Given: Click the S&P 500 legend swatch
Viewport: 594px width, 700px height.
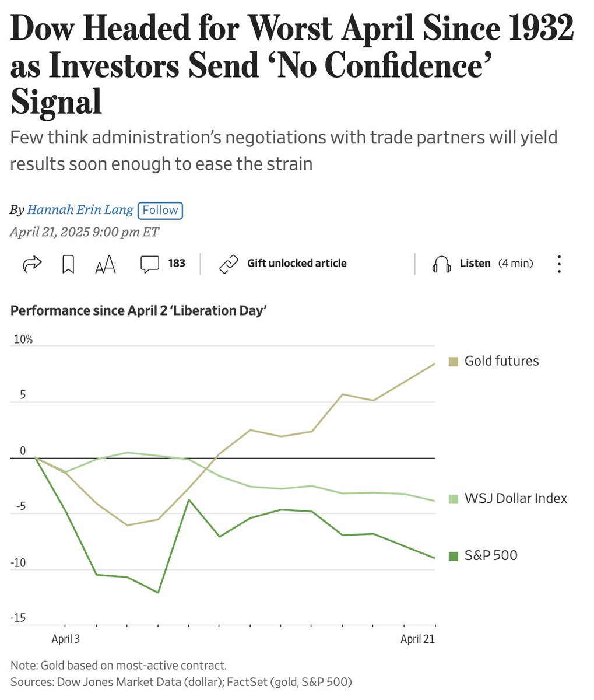Looking at the screenshot, I should tap(453, 556).
